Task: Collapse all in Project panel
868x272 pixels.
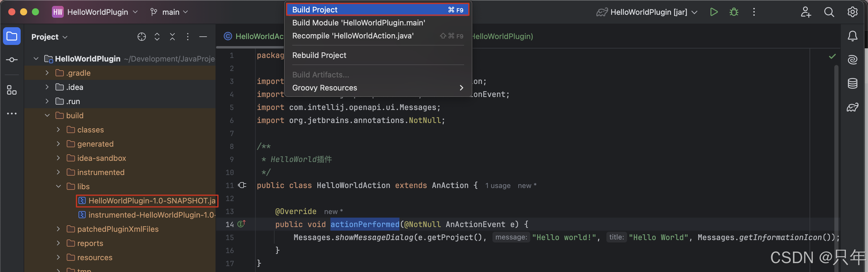Action: click(x=172, y=37)
